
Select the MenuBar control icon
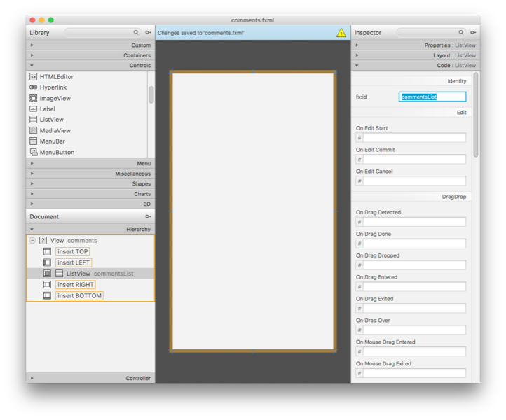33,141
